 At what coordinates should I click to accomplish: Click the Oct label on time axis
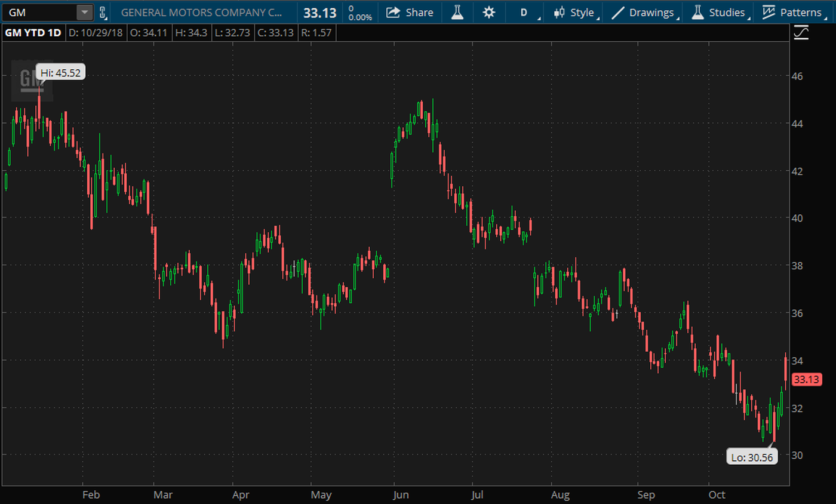point(717,494)
